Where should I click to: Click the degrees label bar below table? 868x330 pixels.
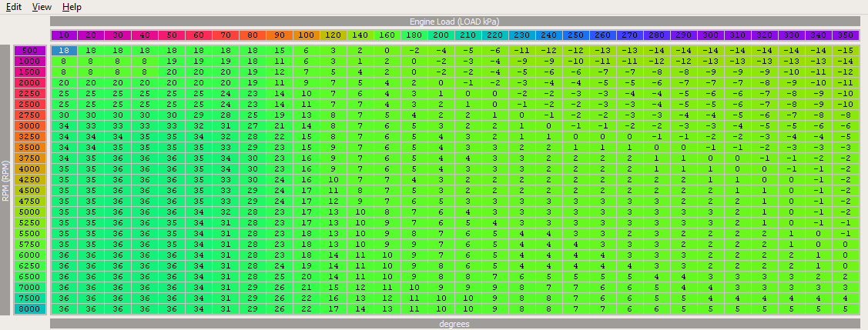point(454,324)
